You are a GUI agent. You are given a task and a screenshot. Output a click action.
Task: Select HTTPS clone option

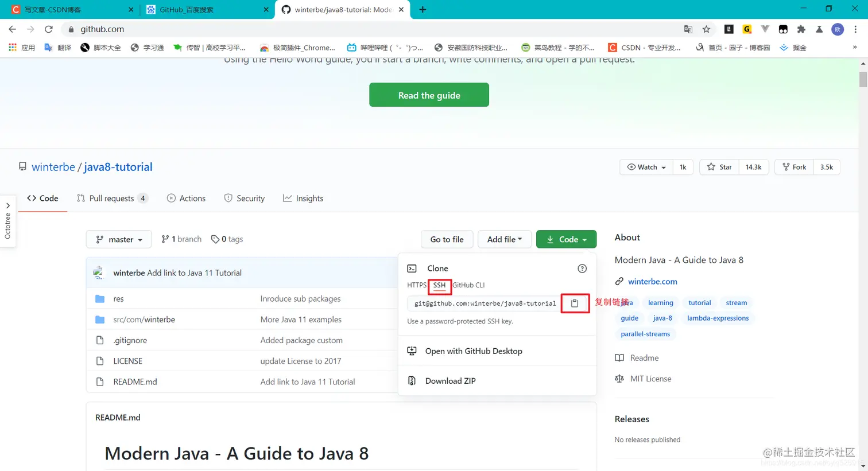[417, 285]
